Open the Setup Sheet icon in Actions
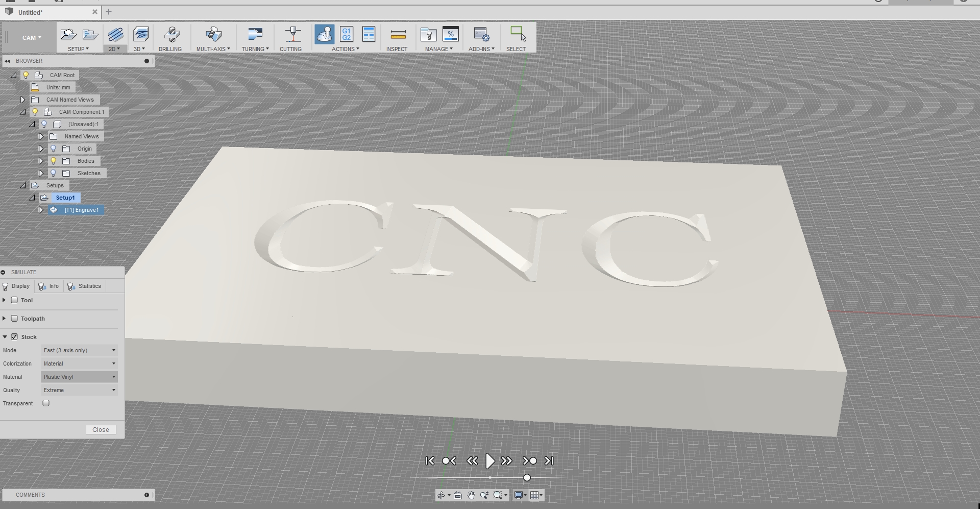The height and width of the screenshot is (509, 980). (369, 34)
